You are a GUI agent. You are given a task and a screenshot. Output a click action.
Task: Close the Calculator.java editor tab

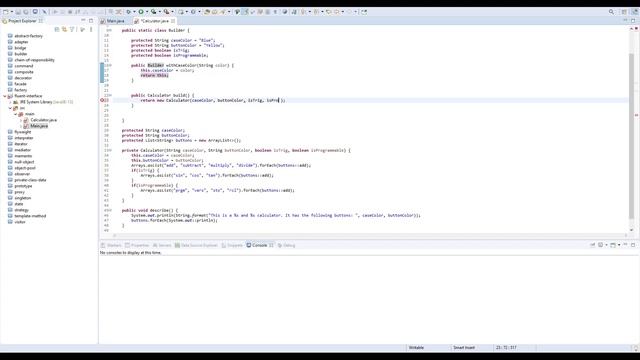(173, 21)
